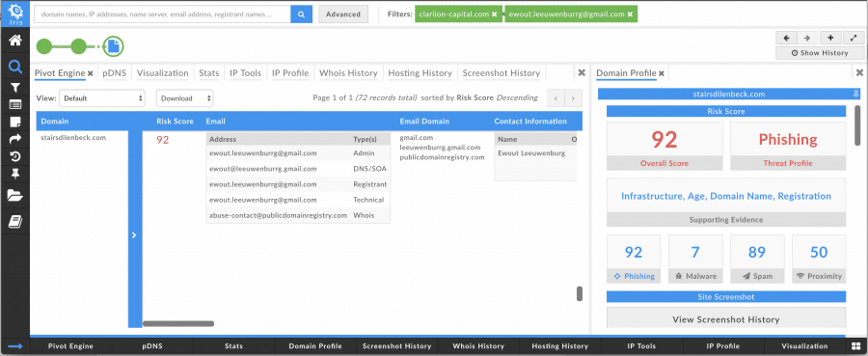Pin the stairsdilenbeck.com domain profile
868x356 pixels.
(x=855, y=95)
